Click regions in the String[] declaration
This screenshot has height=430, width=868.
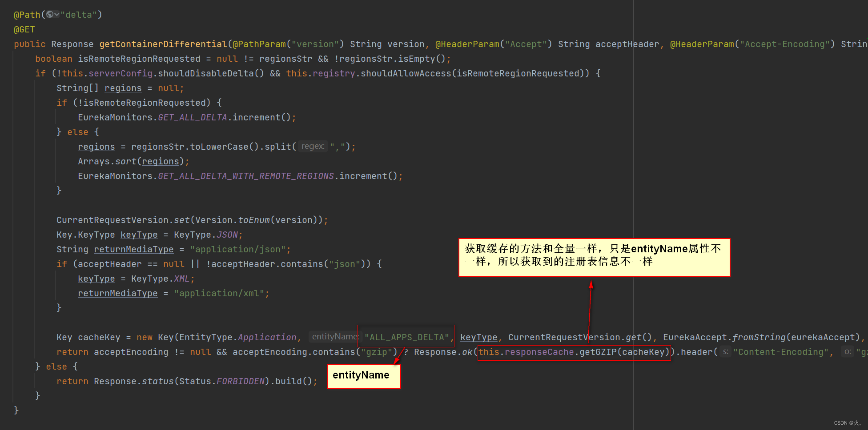pyautogui.click(x=123, y=88)
